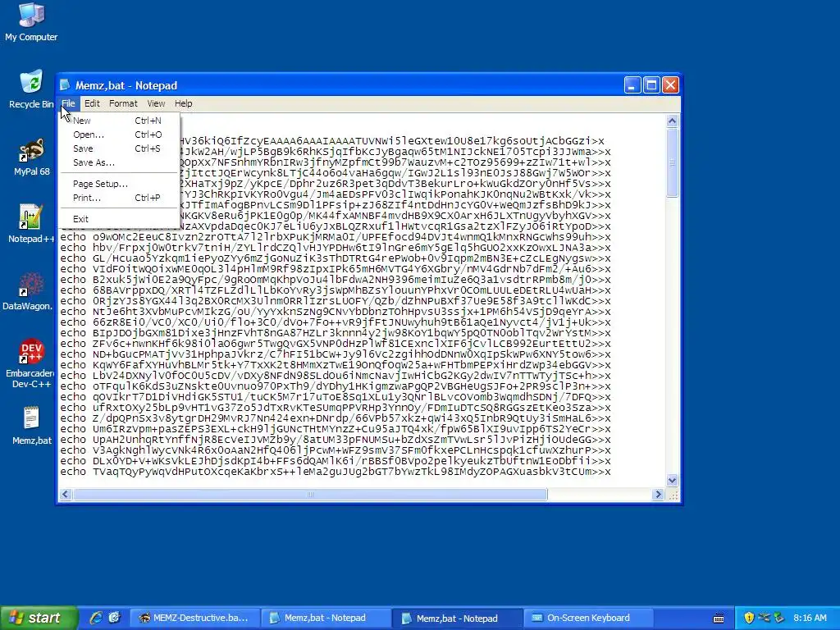Click the Start button
The height and width of the screenshot is (630, 840).
pyautogui.click(x=39, y=618)
